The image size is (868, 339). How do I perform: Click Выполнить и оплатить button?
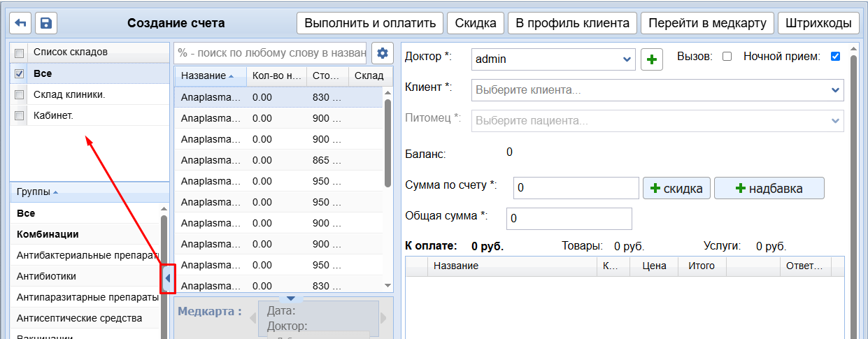point(370,23)
